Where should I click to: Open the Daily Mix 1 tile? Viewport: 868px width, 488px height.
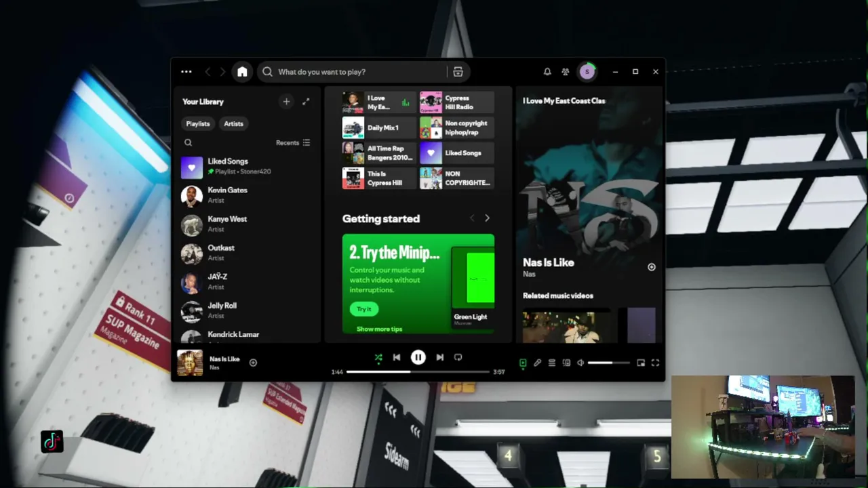(x=379, y=127)
